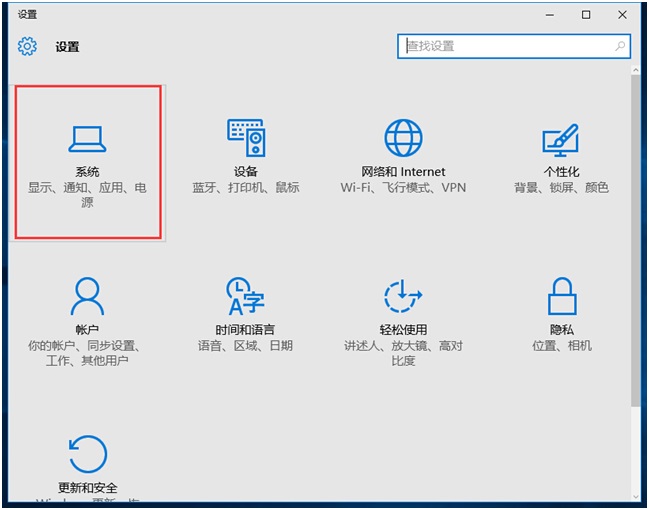Click the "位置、相机" text under 隐私

coord(561,346)
